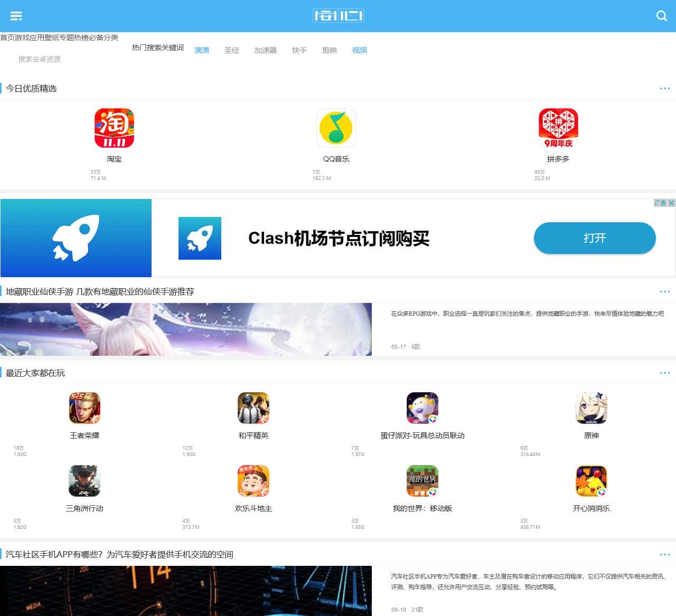Click 我的世界：移动版 title text

click(x=422, y=508)
